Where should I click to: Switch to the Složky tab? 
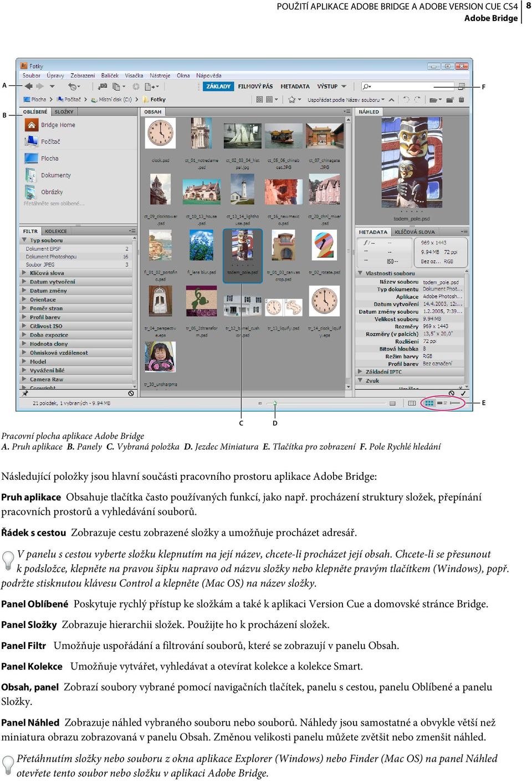[x=64, y=112]
